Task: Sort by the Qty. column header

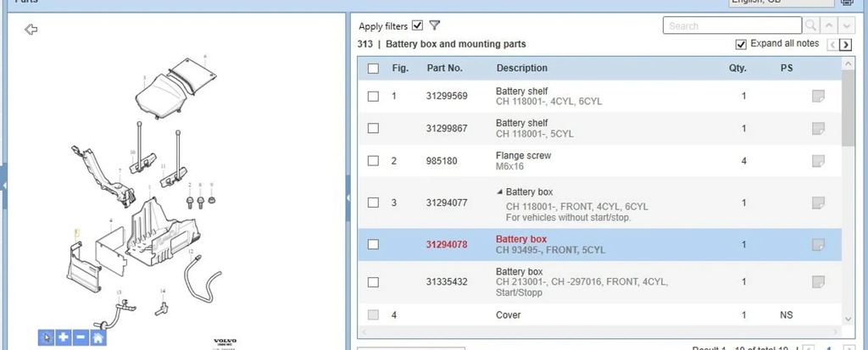Action: 737,68
